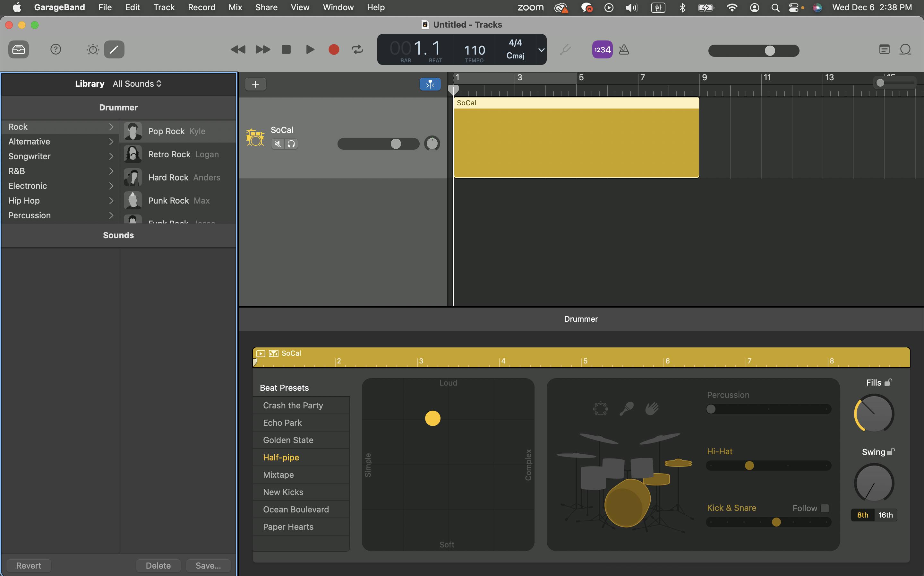
Task: Open the Mix menu
Action: (235, 7)
